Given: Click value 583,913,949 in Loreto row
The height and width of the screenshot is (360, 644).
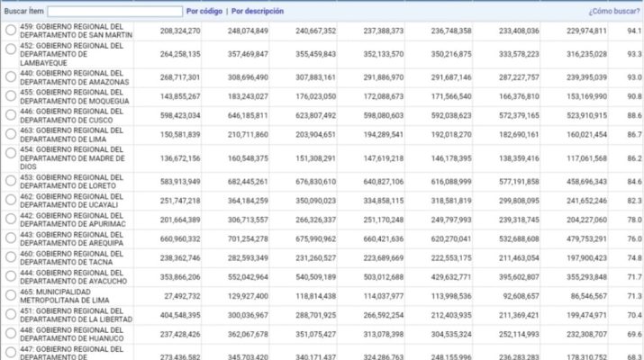Looking at the screenshot, I should [x=180, y=182].
